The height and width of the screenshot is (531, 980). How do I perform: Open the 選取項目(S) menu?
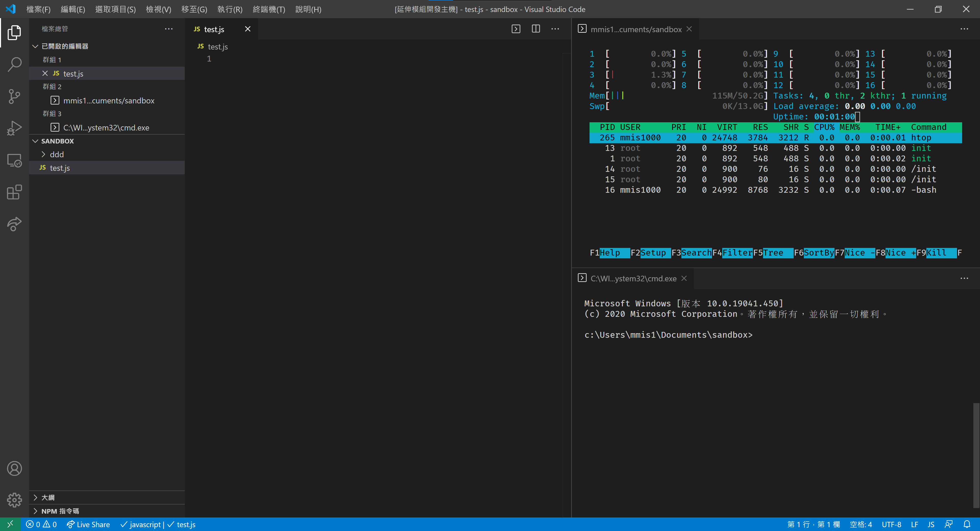pos(115,9)
